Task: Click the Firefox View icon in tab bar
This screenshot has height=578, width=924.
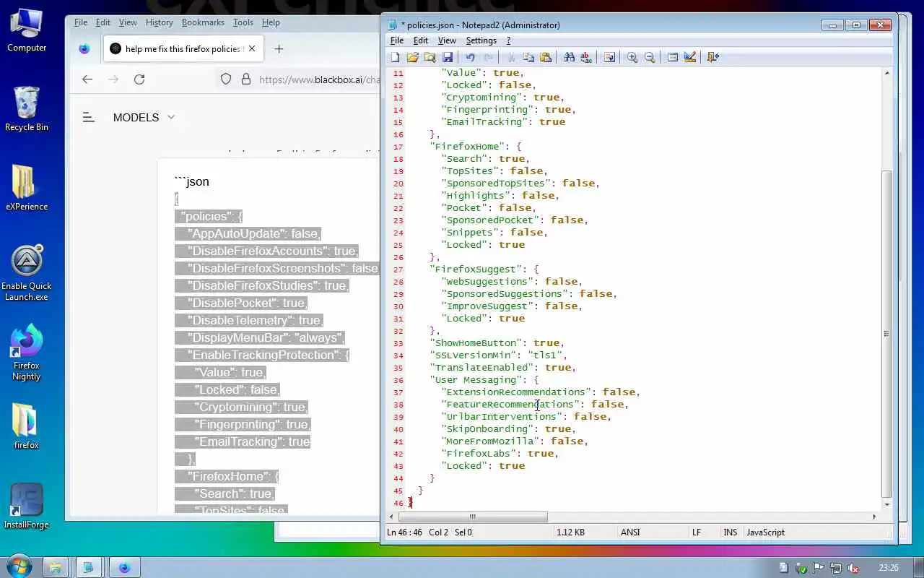Action: pos(84,48)
